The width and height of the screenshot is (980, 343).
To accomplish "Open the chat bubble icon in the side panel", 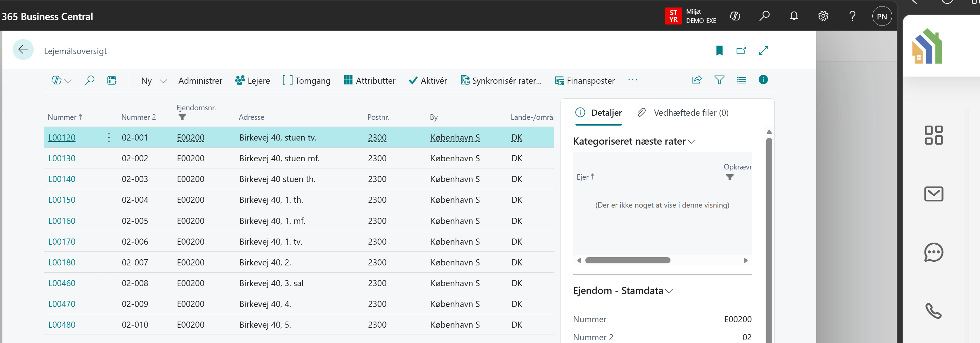I will 933,252.
